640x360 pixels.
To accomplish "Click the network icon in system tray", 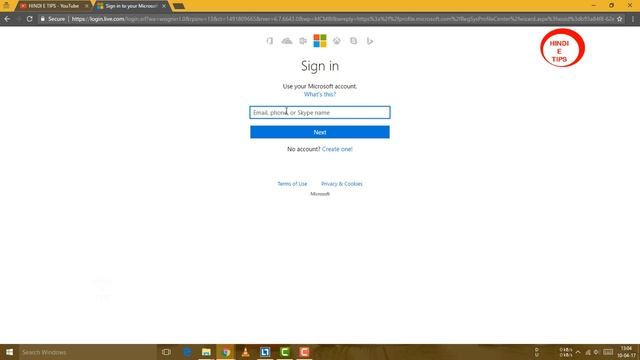I will tap(588, 352).
